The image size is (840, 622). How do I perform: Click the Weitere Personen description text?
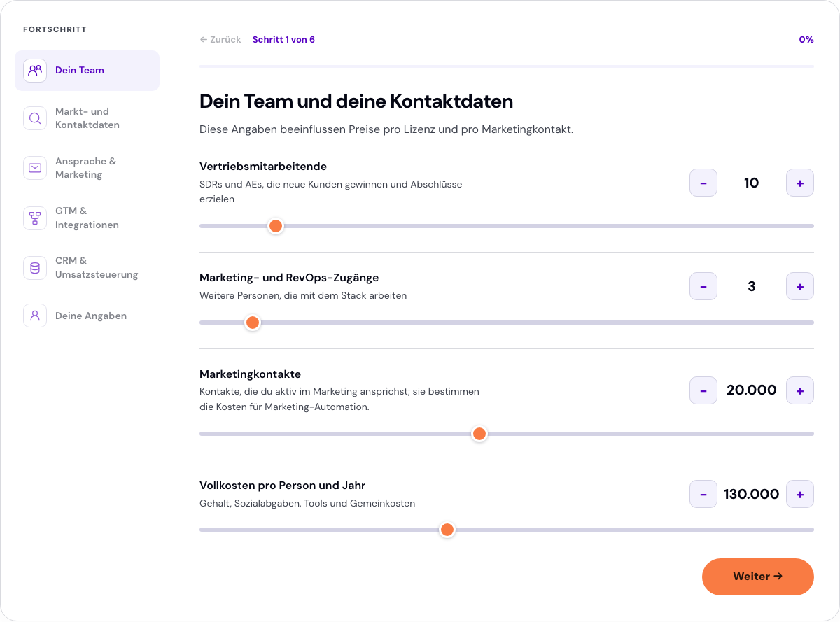(303, 295)
